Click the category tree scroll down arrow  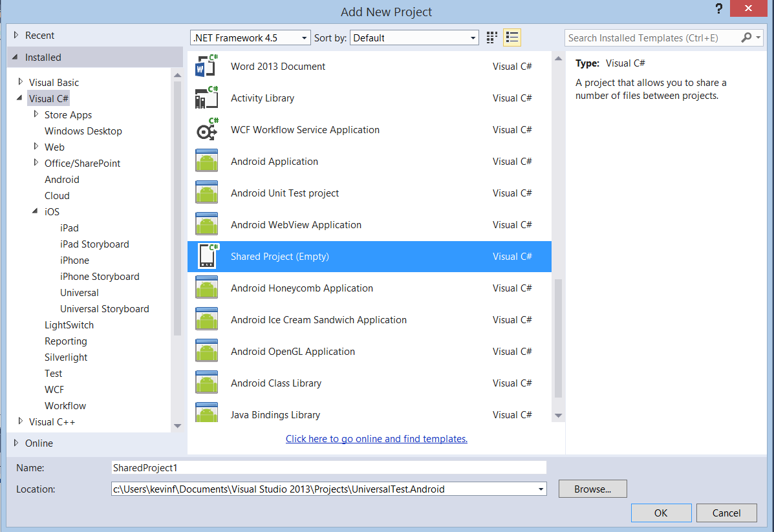(x=178, y=426)
